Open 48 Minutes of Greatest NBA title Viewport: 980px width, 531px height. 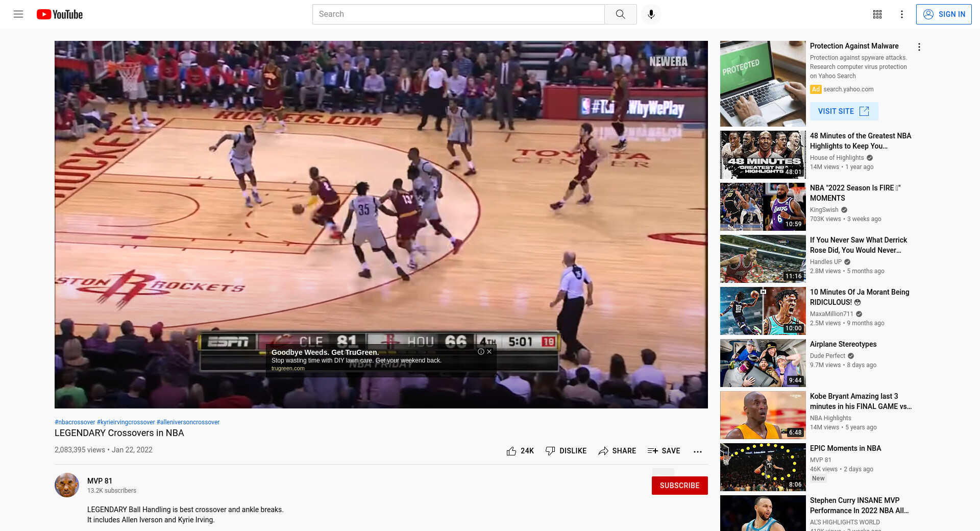click(x=860, y=141)
